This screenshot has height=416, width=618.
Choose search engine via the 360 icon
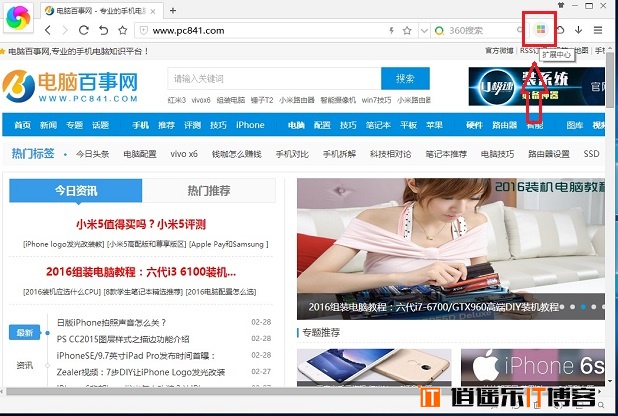tap(439, 30)
